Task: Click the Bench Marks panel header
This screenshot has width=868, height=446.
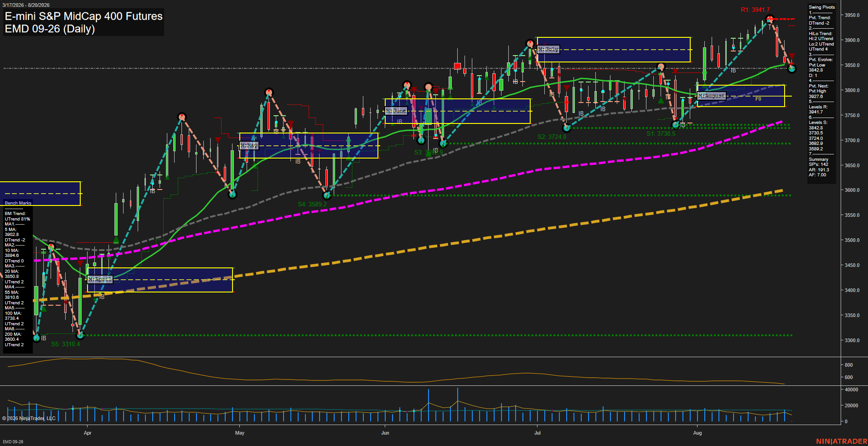Action: pyautogui.click(x=18, y=203)
